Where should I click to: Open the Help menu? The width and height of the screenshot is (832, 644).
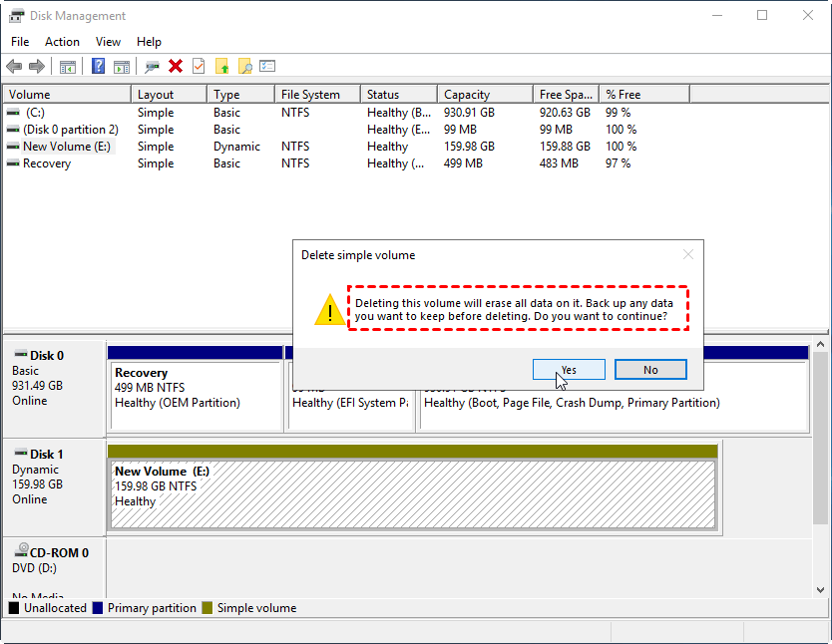tap(149, 42)
